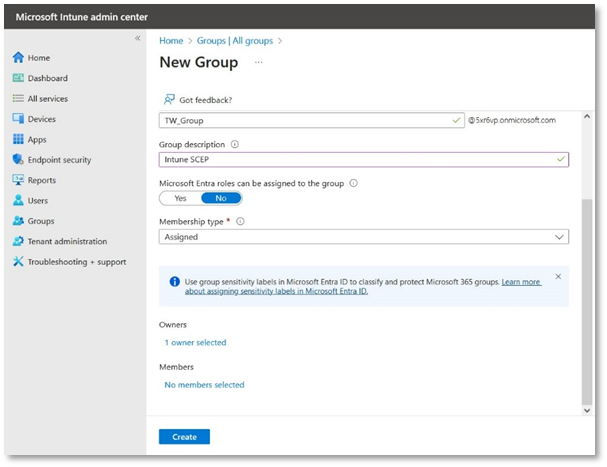The height and width of the screenshot is (467, 607).
Task: Select No for Entra roles assignment
Action: [221, 198]
